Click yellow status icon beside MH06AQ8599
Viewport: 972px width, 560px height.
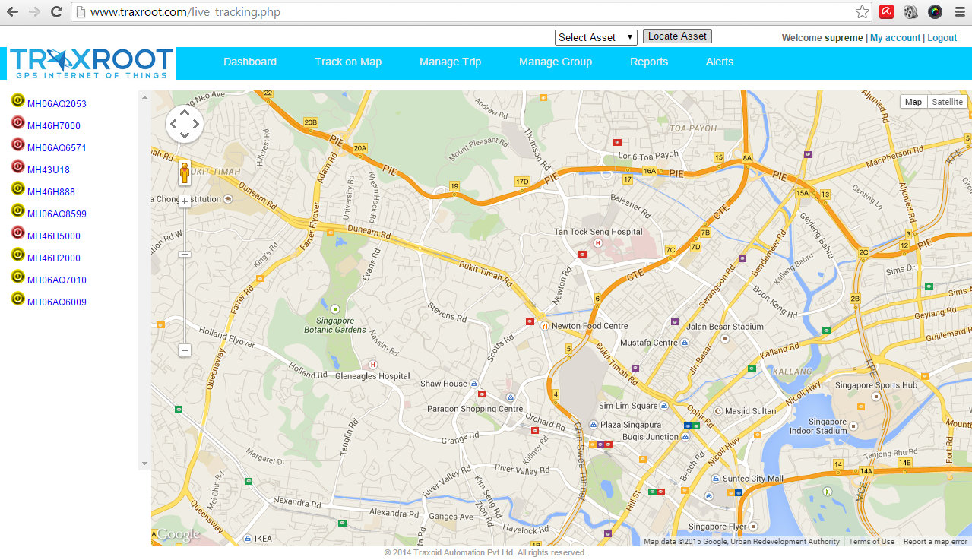pos(17,210)
